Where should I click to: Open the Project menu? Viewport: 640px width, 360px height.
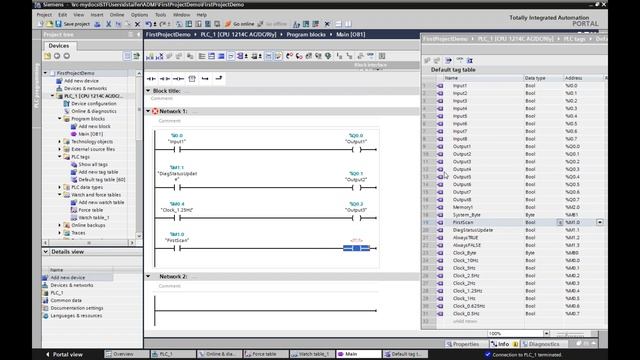point(44,15)
